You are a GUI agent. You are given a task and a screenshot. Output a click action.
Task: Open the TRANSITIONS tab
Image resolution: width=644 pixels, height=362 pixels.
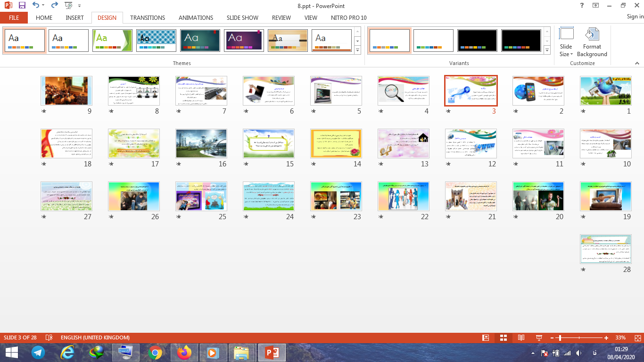point(148,17)
